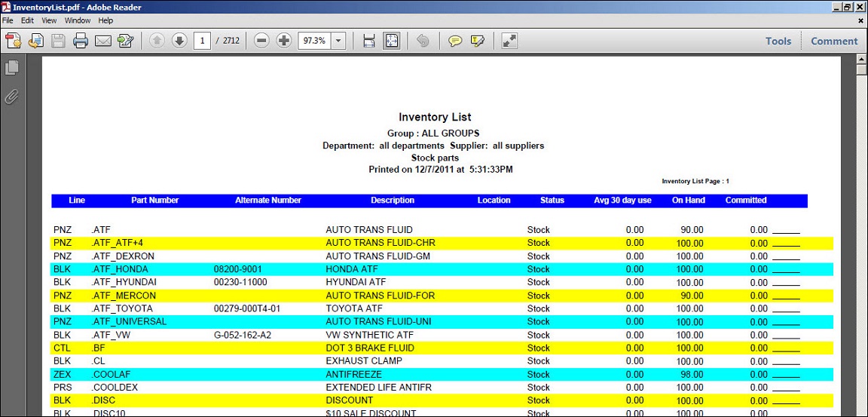Image resolution: width=868 pixels, height=417 pixels.
Task: Add a sticky note comment
Action: coord(455,41)
